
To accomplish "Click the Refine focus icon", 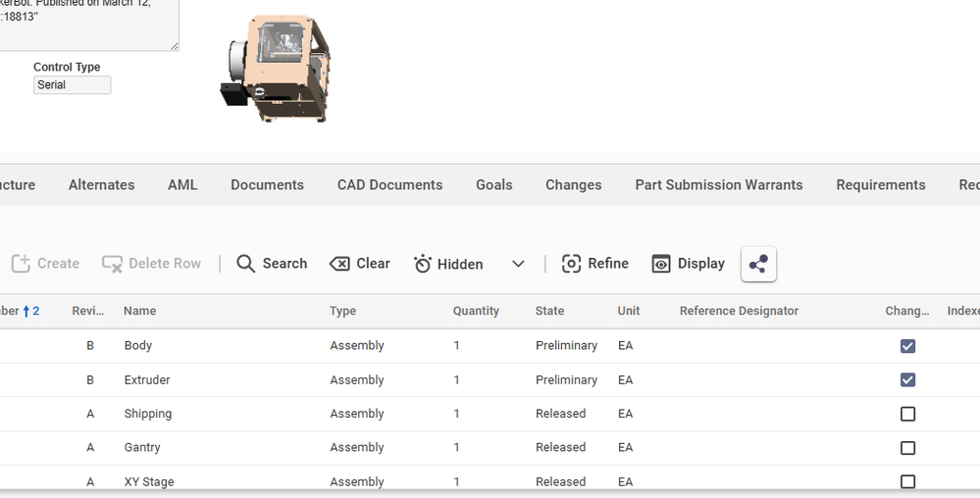I will [x=571, y=264].
